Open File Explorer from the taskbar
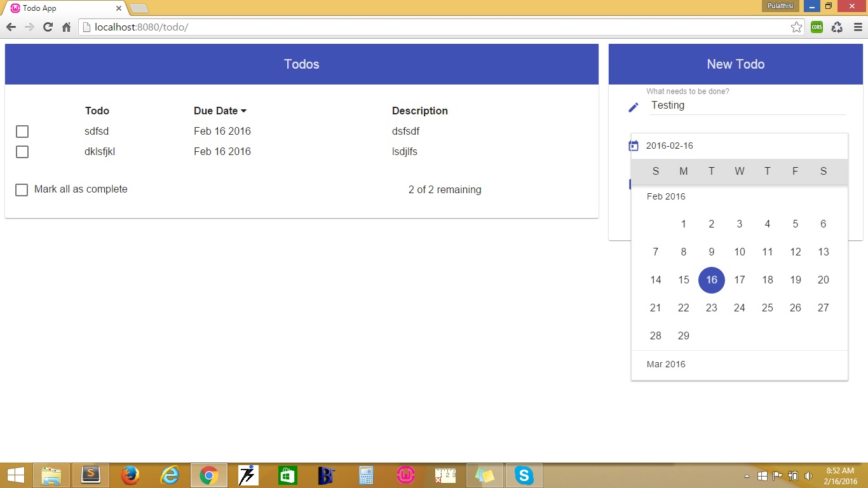Image resolution: width=868 pixels, height=488 pixels. 51,475
